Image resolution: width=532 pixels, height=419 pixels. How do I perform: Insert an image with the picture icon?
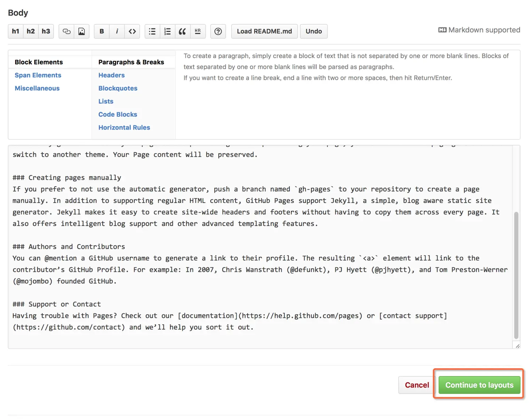click(x=82, y=31)
